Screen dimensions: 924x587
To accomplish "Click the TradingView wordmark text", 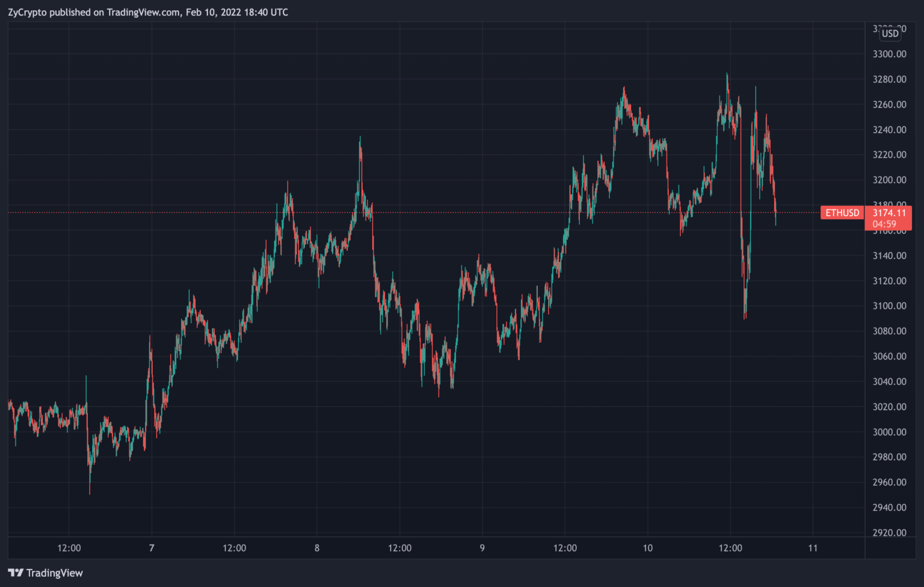I will [54, 573].
